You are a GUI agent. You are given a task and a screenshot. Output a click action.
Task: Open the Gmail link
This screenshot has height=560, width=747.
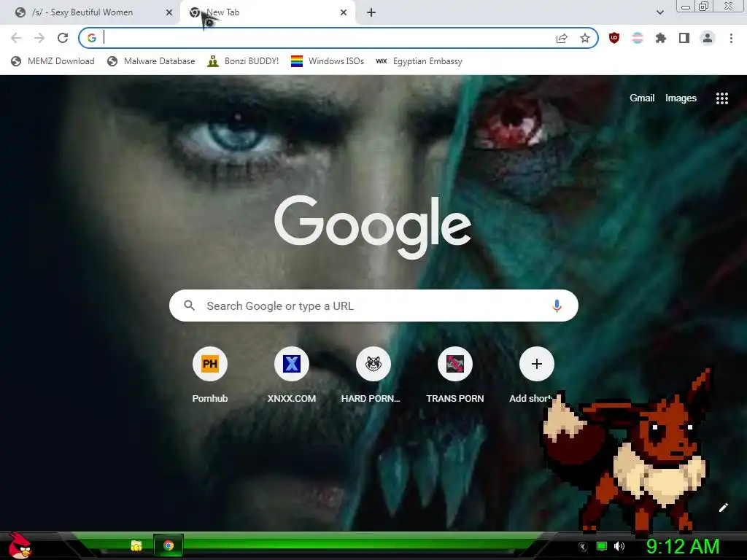[642, 98]
